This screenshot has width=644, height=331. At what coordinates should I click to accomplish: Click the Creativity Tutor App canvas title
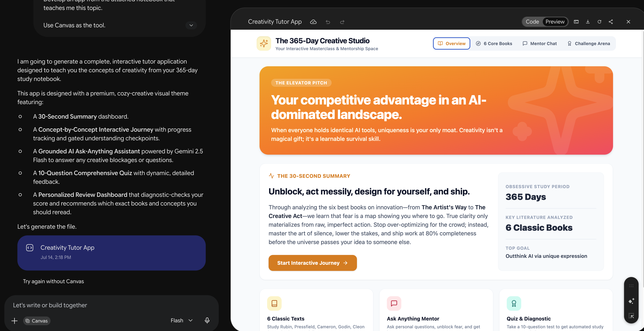(x=275, y=22)
